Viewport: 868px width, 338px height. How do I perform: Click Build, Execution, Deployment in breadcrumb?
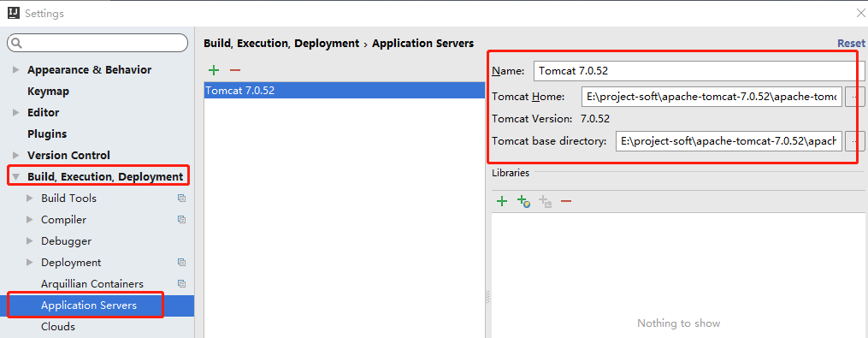pyautogui.click(x=281, y=44)
